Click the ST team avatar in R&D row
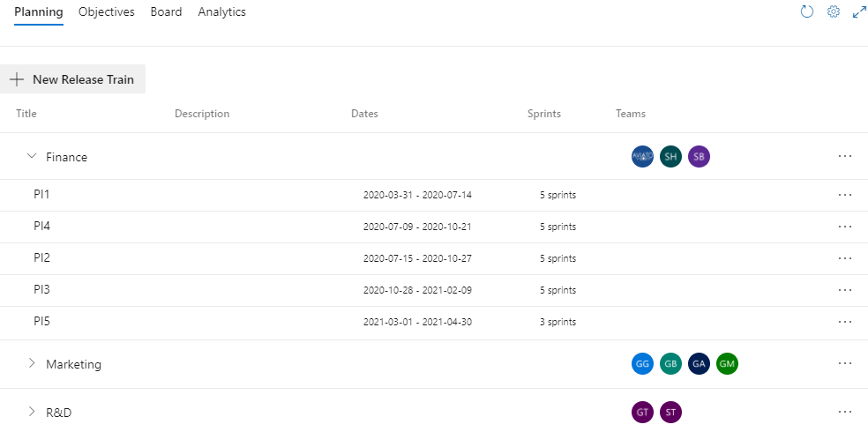 (x=670, y=412)
